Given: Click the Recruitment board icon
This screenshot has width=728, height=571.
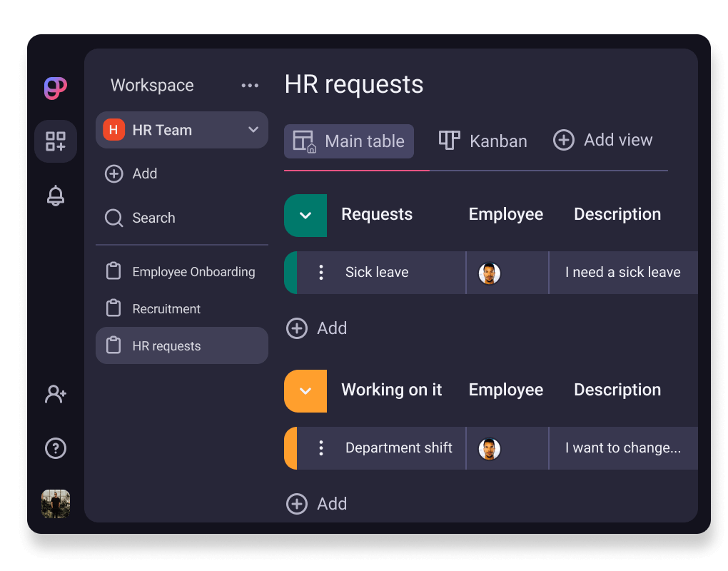Looking at the screenshot, I should [114, 308].
